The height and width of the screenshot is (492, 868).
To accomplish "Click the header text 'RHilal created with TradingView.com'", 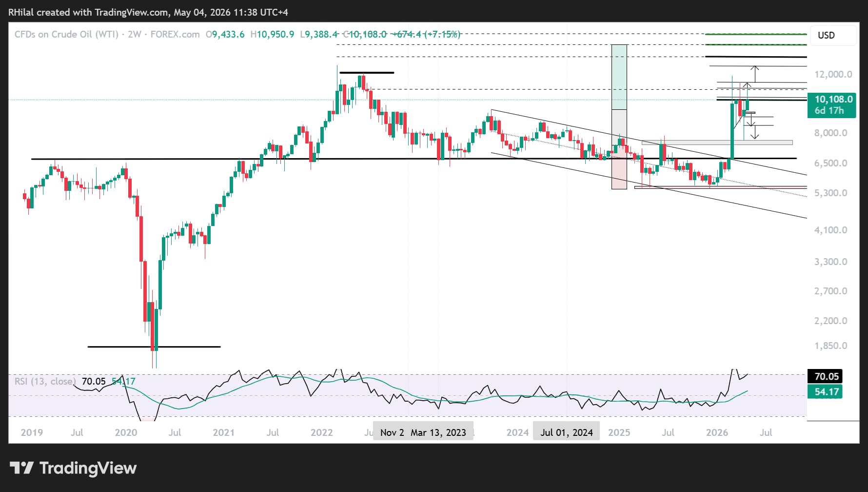I will tap(89, 12).
